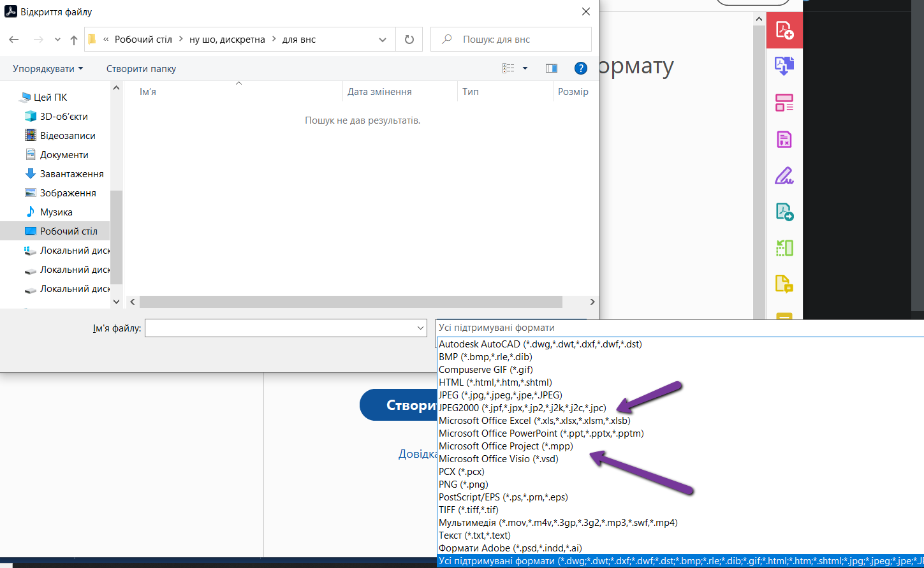Navigate up one folder level

[x=73, y=39]
